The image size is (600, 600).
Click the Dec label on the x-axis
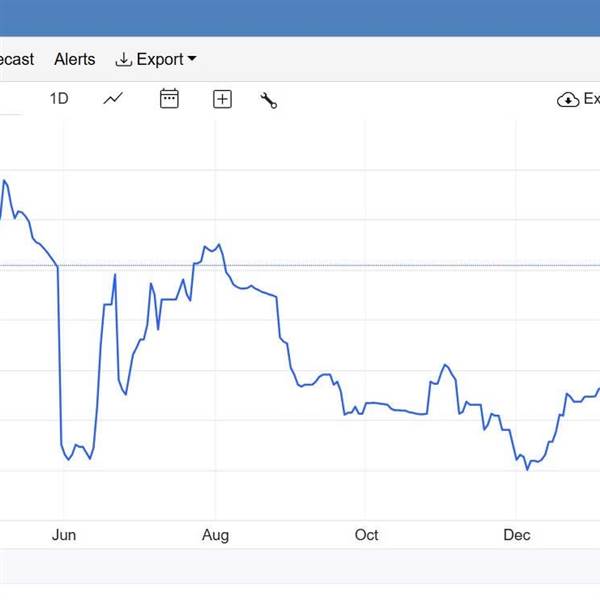tap(517, 535)
